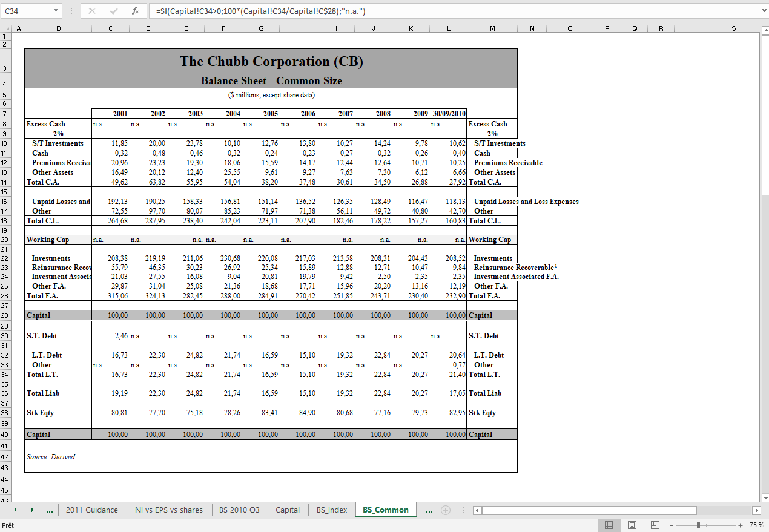Switch to Page Break Preview icon

click(655, 525)
